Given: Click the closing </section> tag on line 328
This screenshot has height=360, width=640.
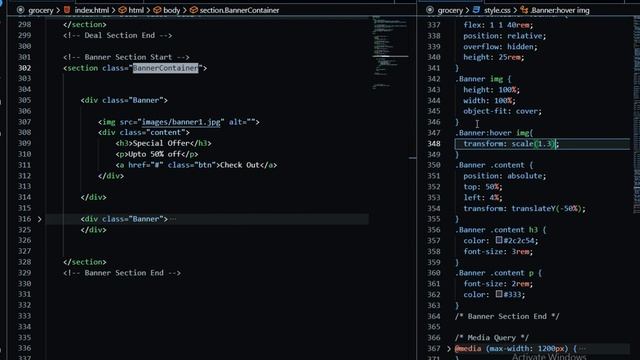Looking at the screenshot, I should 85,262.
